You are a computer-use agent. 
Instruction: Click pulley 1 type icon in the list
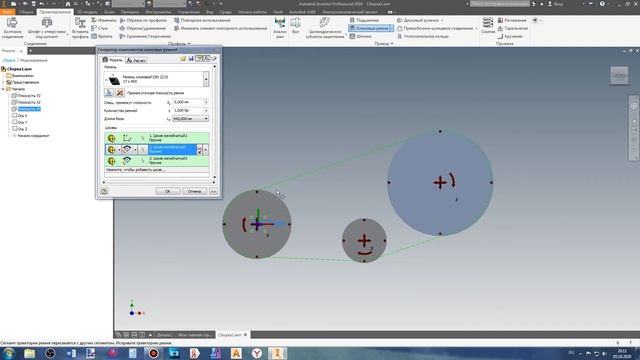(111, 138)
